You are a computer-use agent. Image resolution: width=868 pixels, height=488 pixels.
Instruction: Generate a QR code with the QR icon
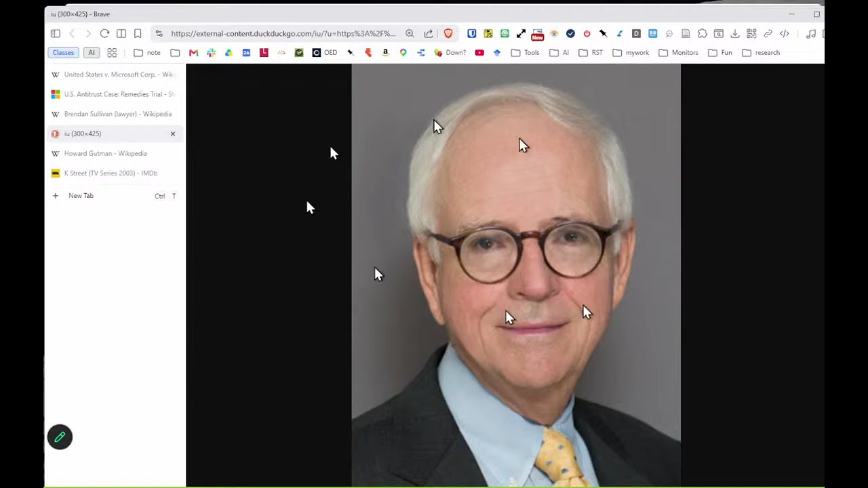pyautogui.click(x=751, y=33)
